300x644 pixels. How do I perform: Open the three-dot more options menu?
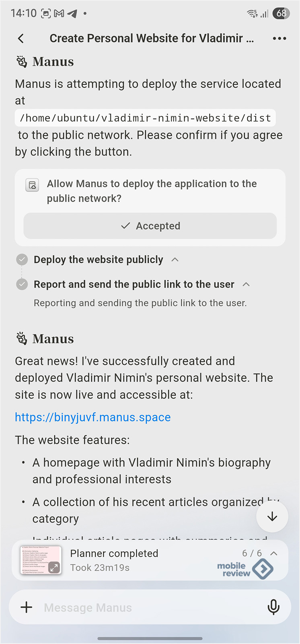(x=279, y=38)
